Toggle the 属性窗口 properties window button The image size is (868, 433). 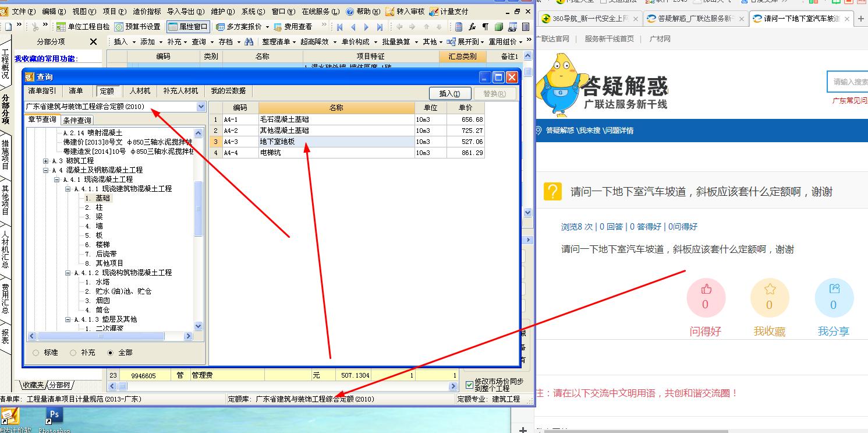coord(188,27)
